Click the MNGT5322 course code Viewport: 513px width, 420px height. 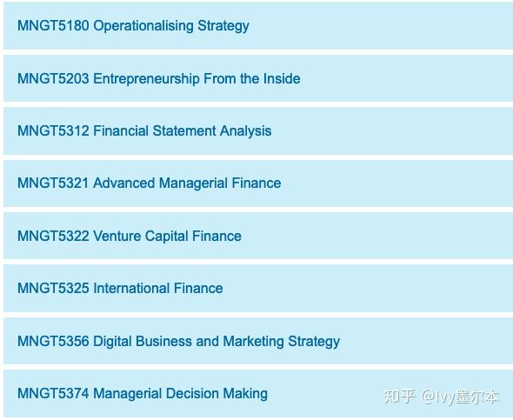click(53, 236)
